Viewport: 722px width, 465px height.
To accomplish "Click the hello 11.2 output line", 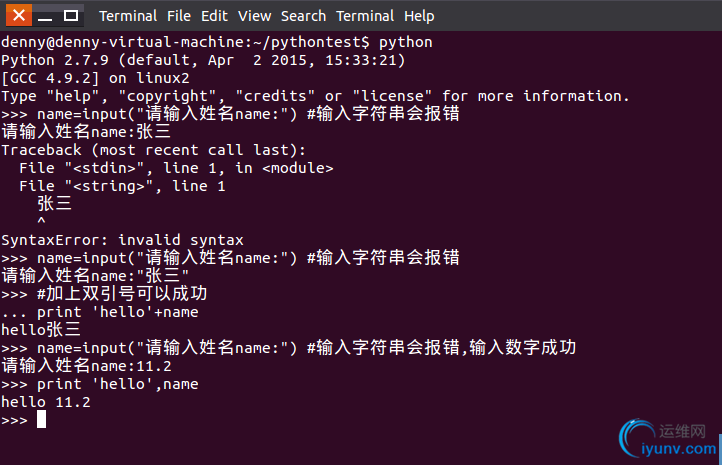I will tap(46, 402).
